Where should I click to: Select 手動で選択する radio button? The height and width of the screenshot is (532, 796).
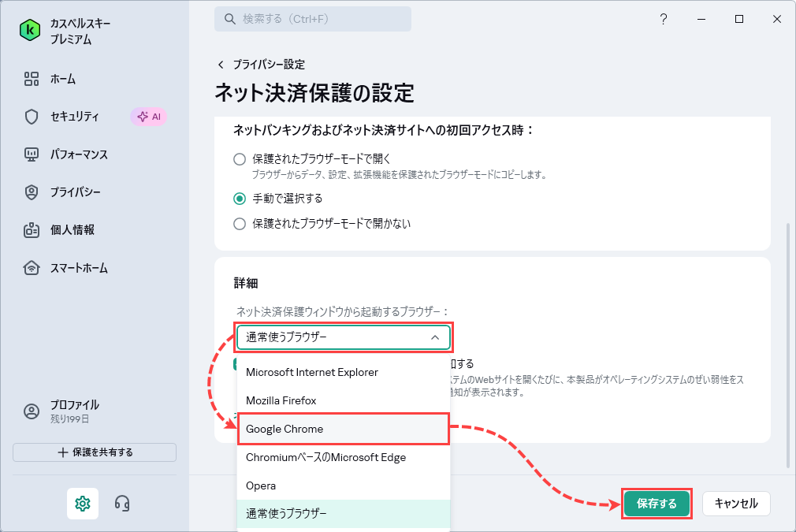click(240, 199)
